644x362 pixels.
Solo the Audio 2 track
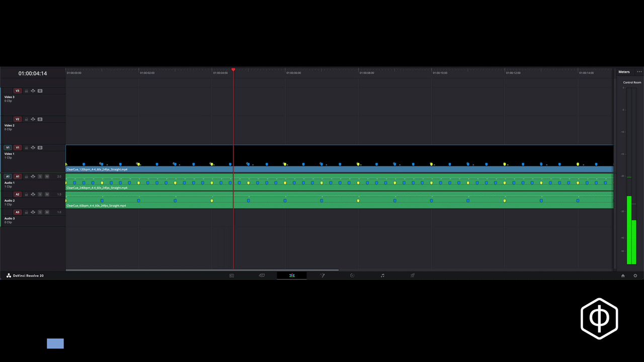40,195
